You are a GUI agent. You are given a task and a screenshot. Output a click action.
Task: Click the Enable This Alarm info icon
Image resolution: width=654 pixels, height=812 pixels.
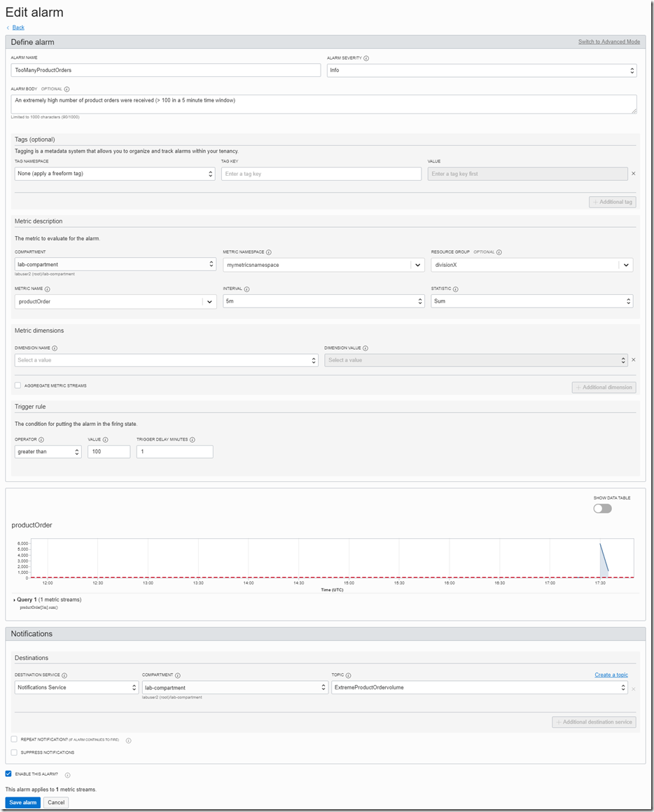click(67, 774)
